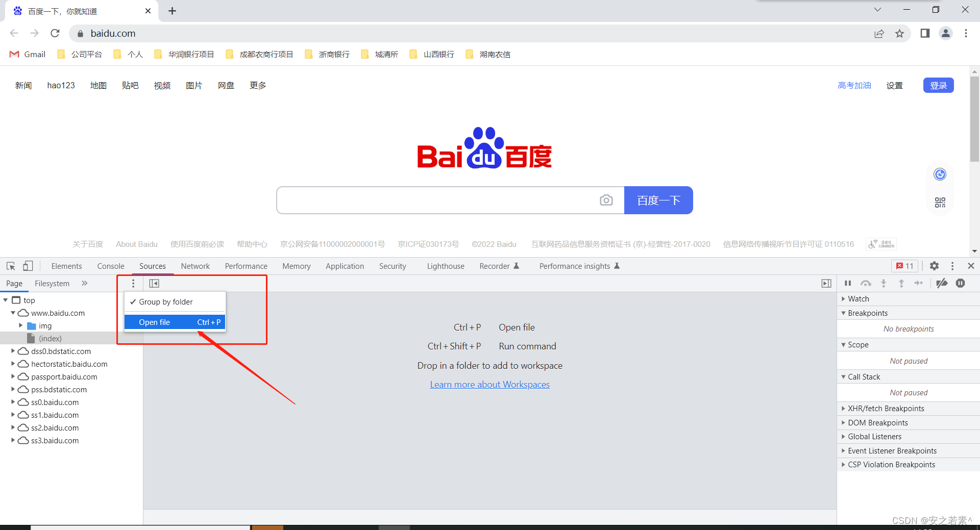Select Open file menu entry
980x530 pixels.
[175, 322]
